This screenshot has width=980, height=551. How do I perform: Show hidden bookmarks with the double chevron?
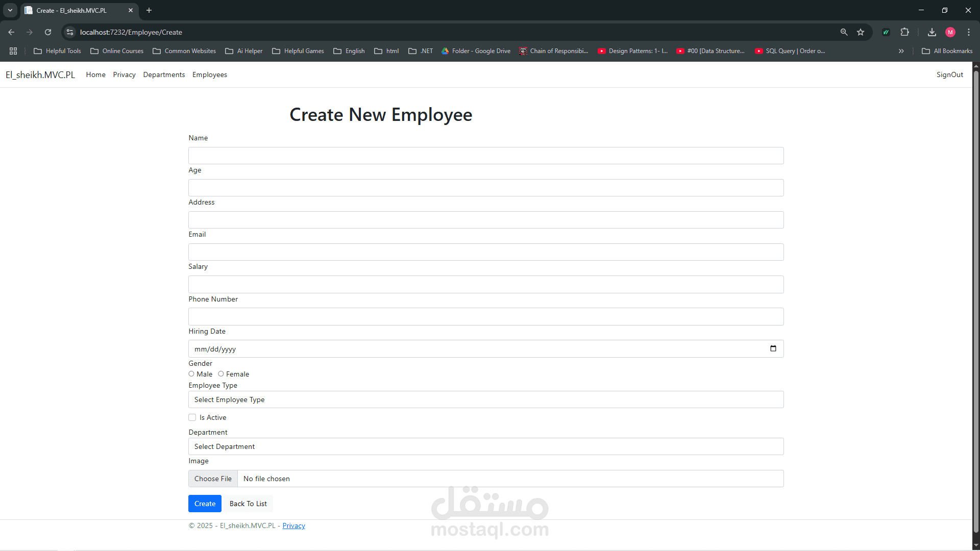[x=901, y=51]
